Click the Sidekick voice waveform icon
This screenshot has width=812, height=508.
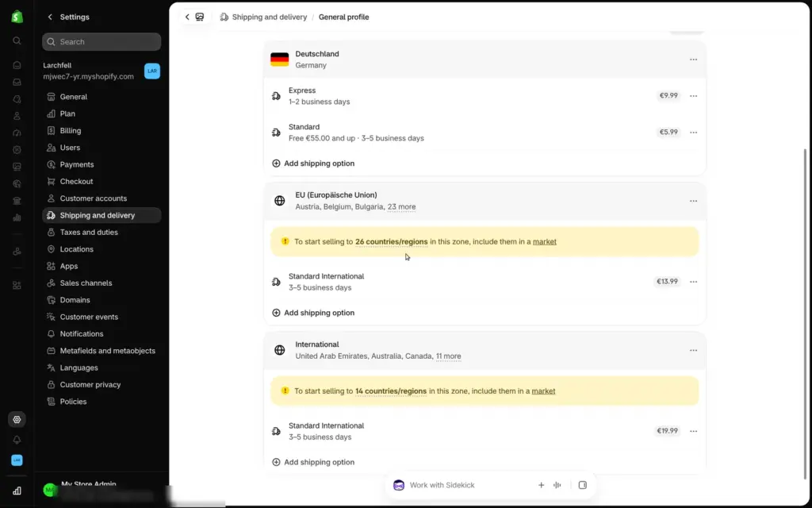coord(557,485)
